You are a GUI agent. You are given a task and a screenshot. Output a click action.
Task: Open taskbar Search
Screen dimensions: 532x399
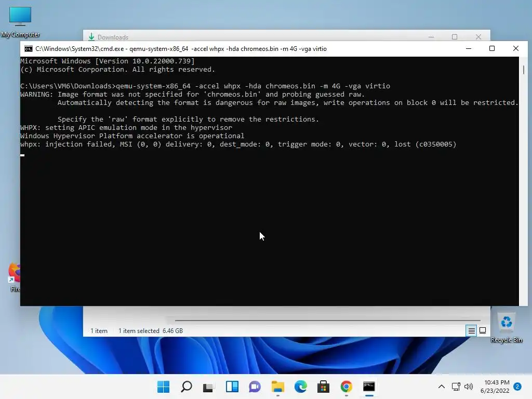pos(187,387)
